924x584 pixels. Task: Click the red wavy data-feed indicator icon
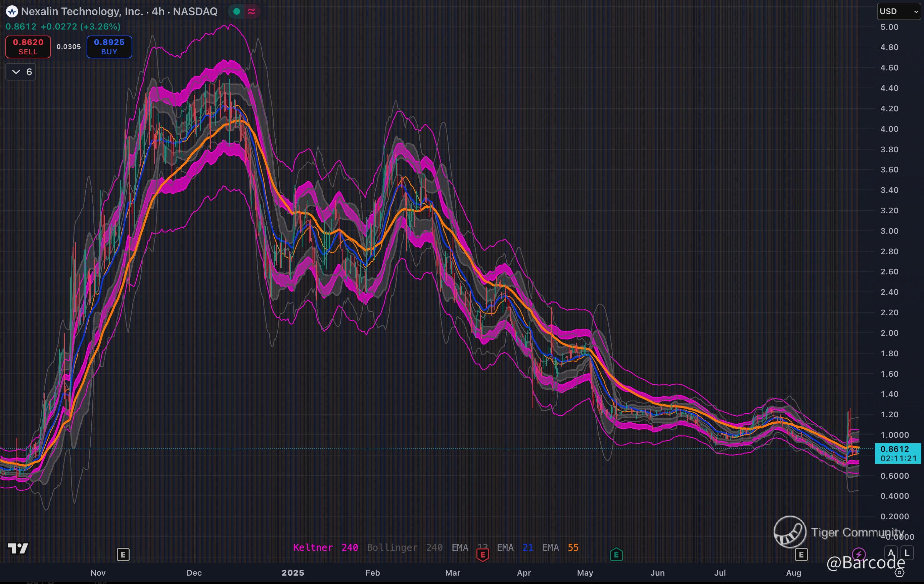point(251,11)
